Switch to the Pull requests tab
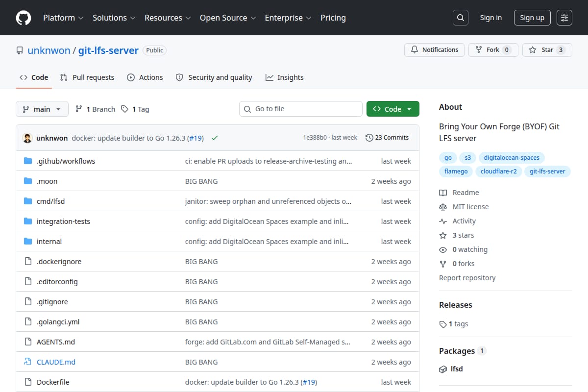 [x=87, y=77]
